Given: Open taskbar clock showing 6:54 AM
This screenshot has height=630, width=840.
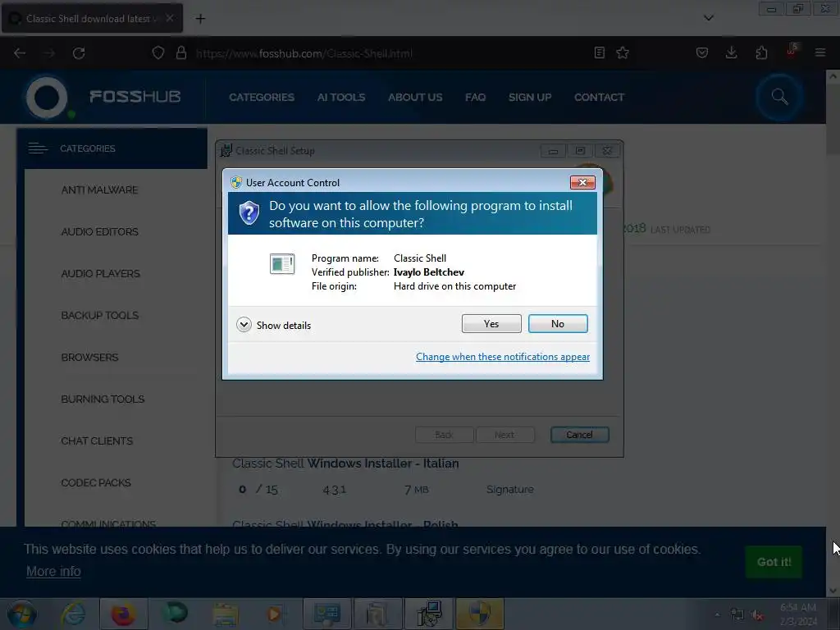Looking at the screenshot, I should (797, 614).
